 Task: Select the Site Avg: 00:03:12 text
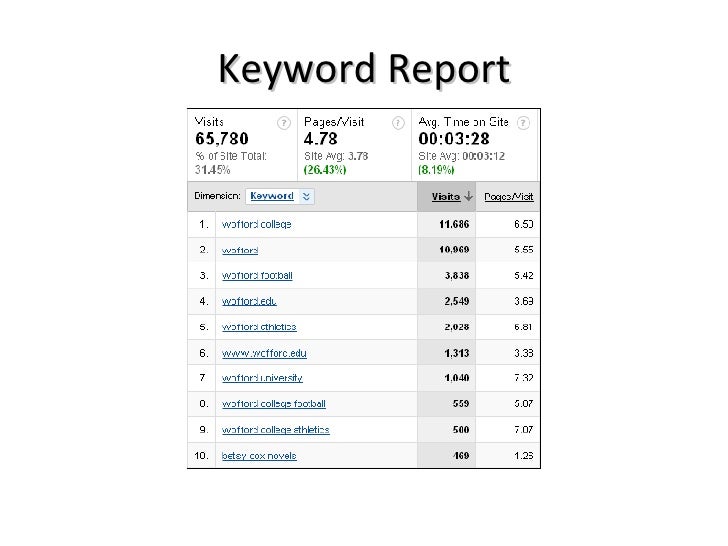click(x=462, y=156)
